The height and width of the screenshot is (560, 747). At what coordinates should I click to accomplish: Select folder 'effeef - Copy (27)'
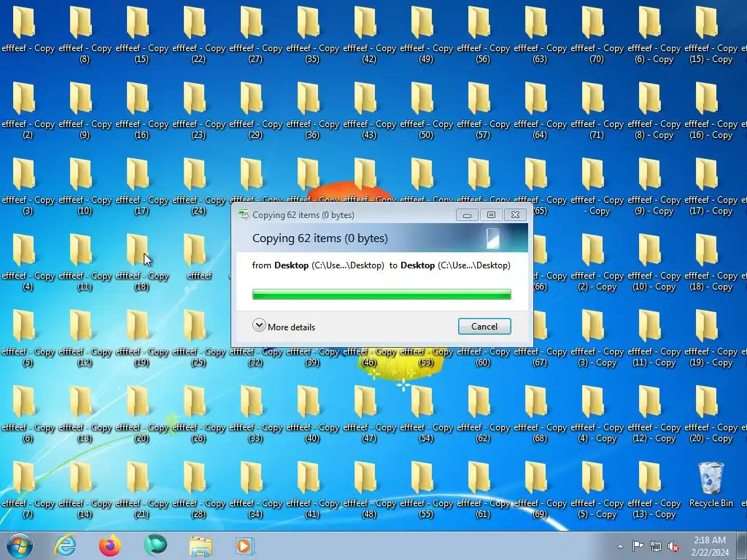pyautogui.click(x=255, y=35)
